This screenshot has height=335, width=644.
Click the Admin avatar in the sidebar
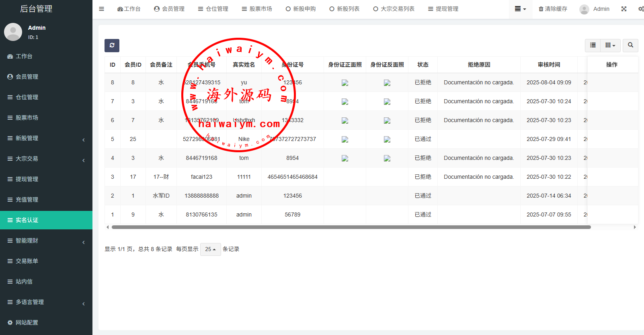(13, 32)
